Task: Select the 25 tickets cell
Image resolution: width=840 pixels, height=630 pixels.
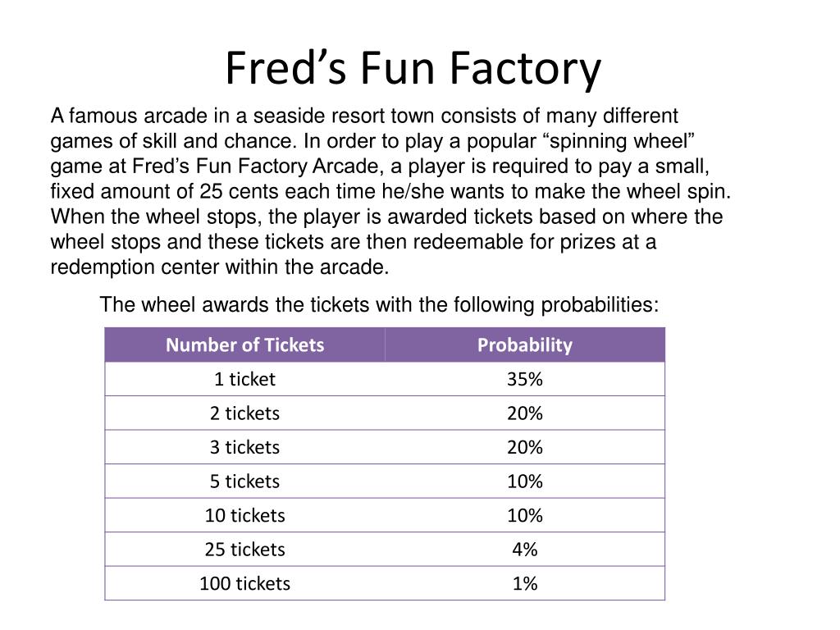Action: pyautogui.click(x=244, y=549)
